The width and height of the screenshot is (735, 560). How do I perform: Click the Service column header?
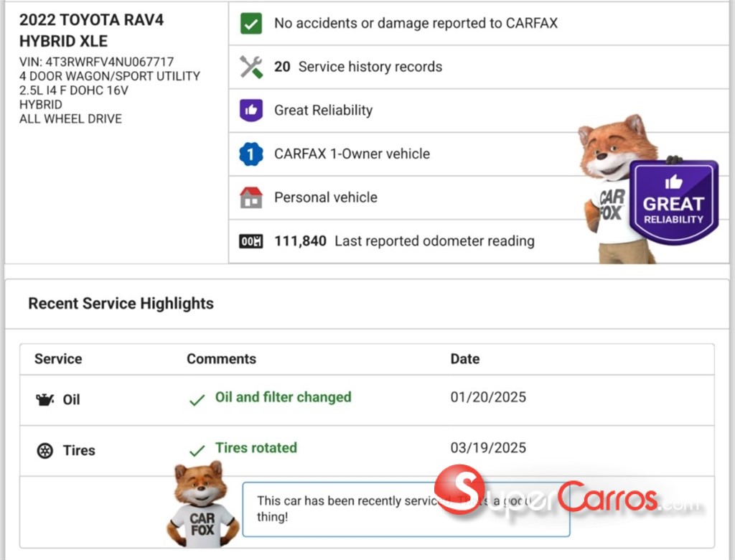58,359
